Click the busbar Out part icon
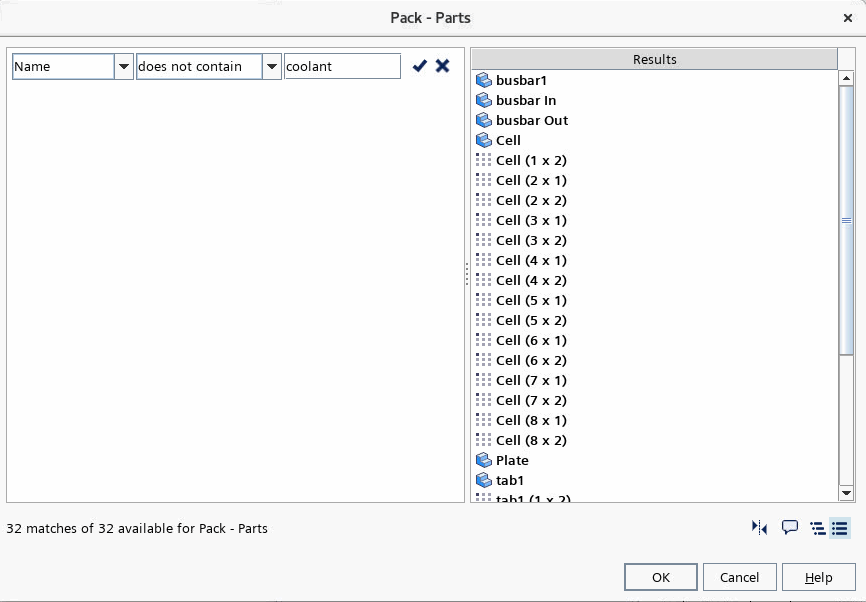Viewport: 866px width, 602px height. coord(484,120)
